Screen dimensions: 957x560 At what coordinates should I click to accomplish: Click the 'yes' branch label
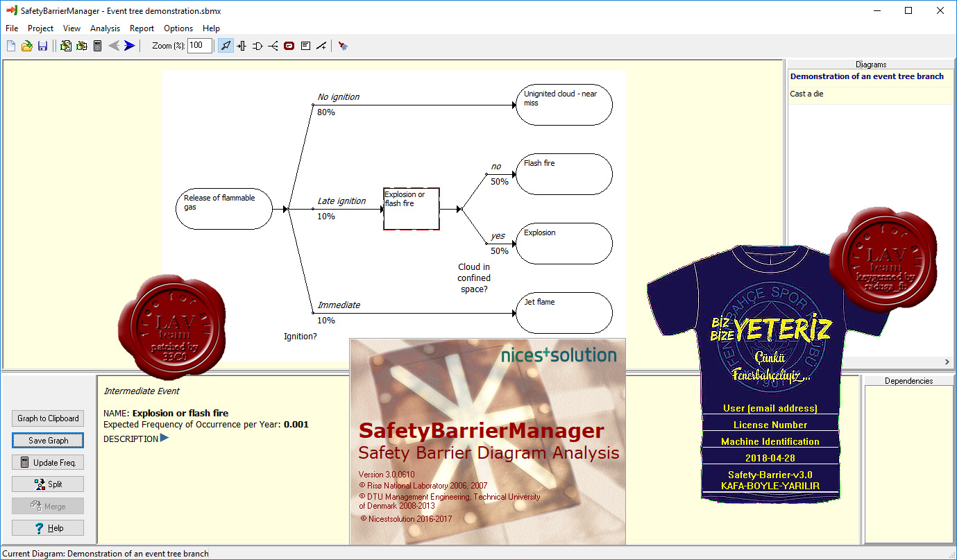[x=498, y=236]
